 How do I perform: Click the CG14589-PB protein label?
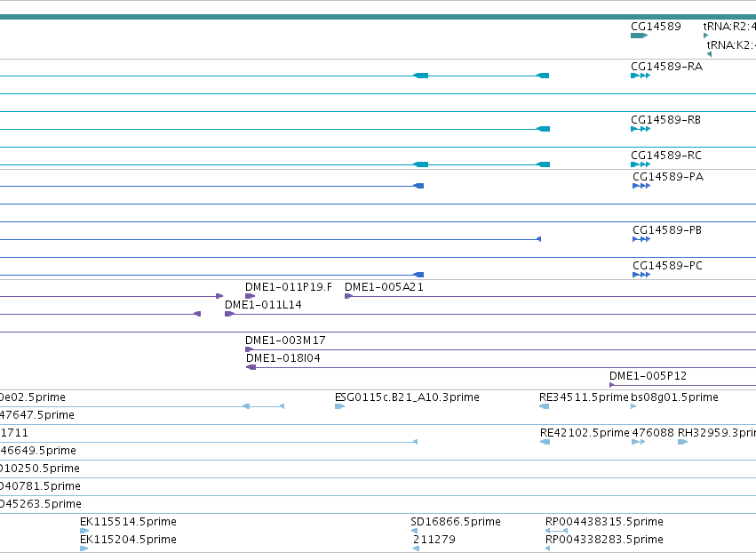(667, 230)
